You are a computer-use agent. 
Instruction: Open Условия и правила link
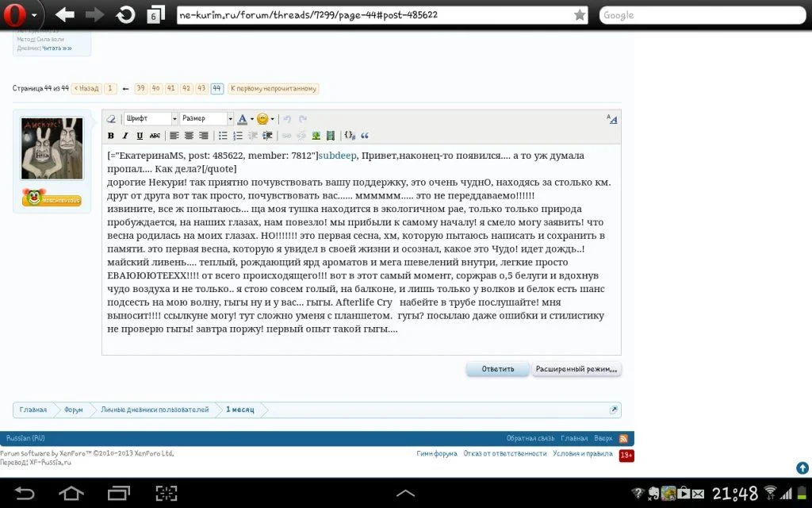tap(583, 453)
